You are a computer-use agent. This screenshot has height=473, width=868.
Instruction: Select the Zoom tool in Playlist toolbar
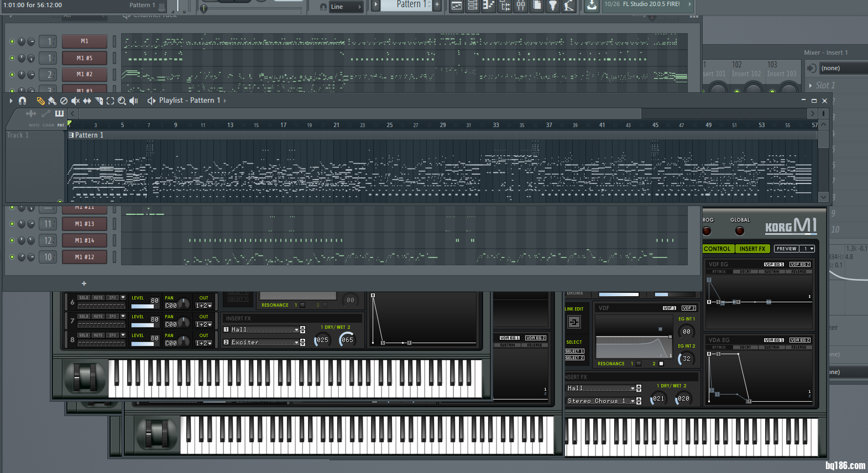point(122,101)
